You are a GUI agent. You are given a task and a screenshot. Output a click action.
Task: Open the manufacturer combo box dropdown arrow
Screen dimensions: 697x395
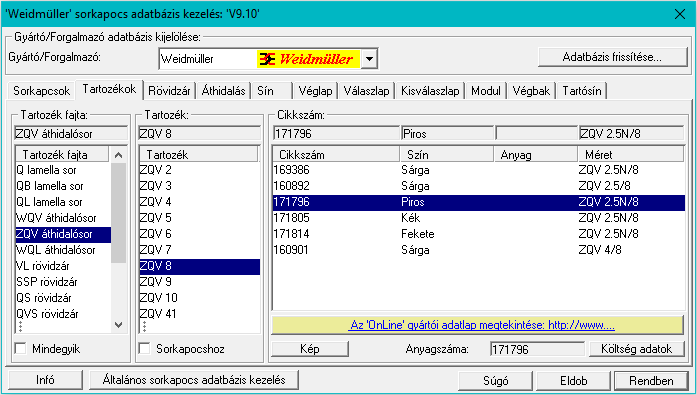coord(369,59)
